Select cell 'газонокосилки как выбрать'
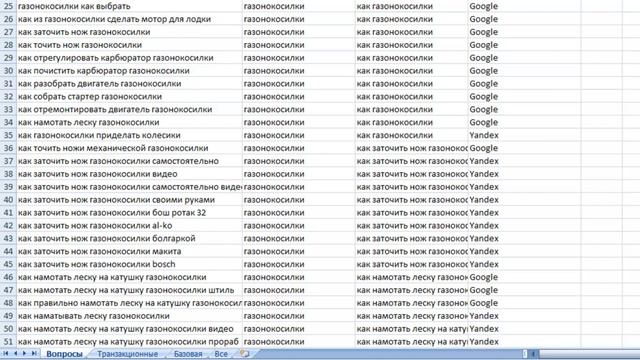The width and height of the screenshot is (640, 360). pyautogui.click(x=129, y=6)
